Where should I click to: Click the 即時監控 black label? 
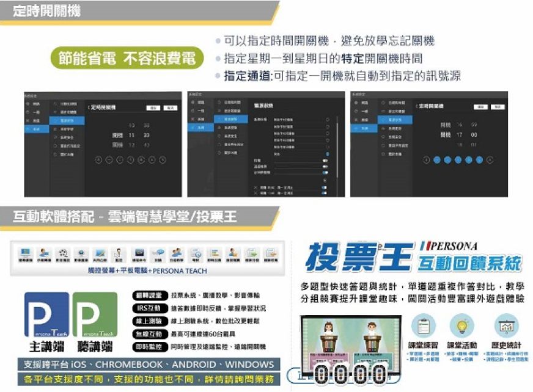click(x=149, y=347)
